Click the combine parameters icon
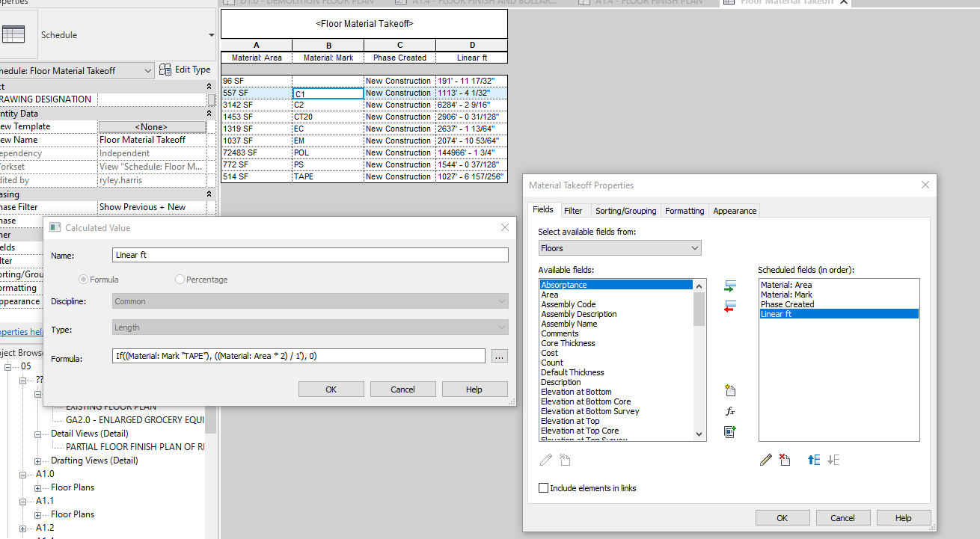 730,431
